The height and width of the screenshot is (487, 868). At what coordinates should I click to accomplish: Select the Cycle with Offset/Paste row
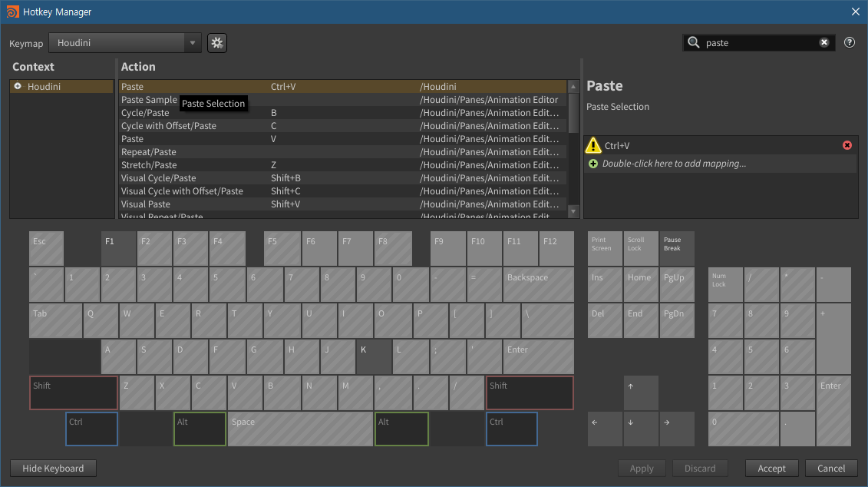pyautogui.click(x=342, y=126)
